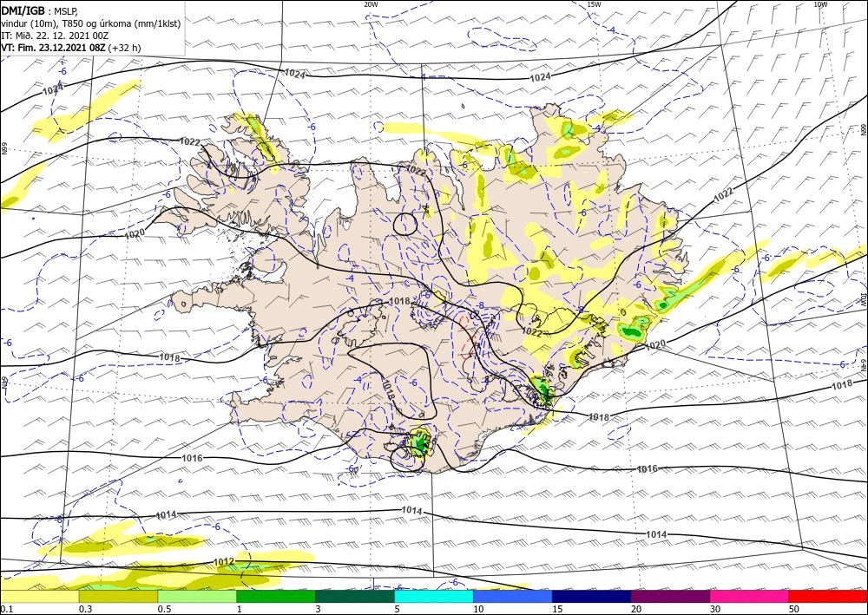Pick the cyan 5–10 legend swatch
868x615 pixels.
pos(434,596)
